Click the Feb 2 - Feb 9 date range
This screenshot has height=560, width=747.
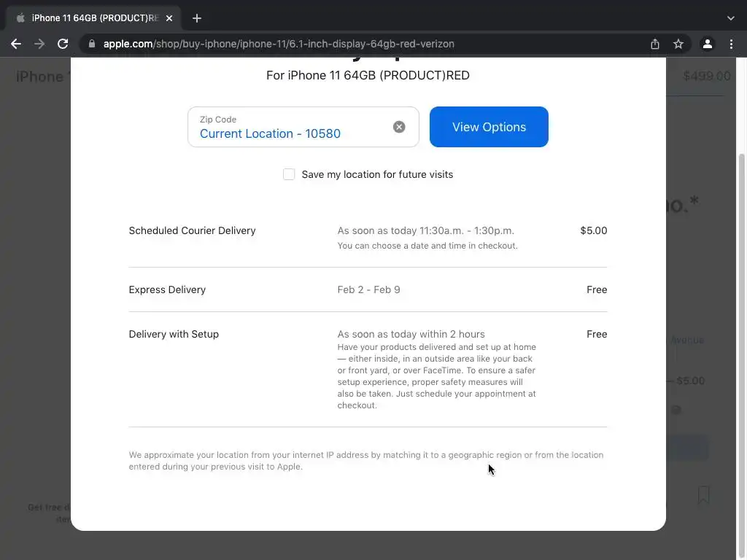[x=368, y=289]
